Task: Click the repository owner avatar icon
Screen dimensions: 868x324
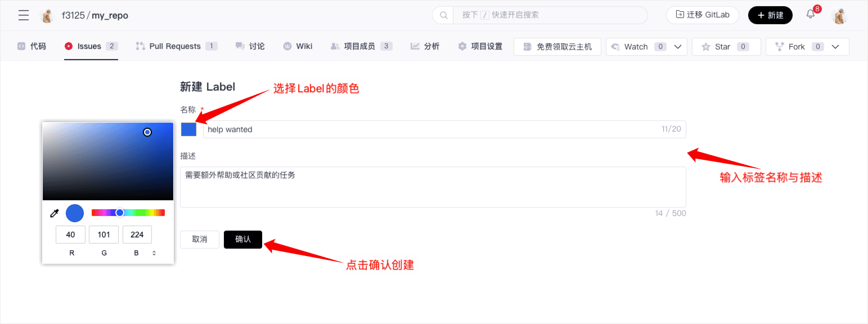Action: click(x=48, y=16)
